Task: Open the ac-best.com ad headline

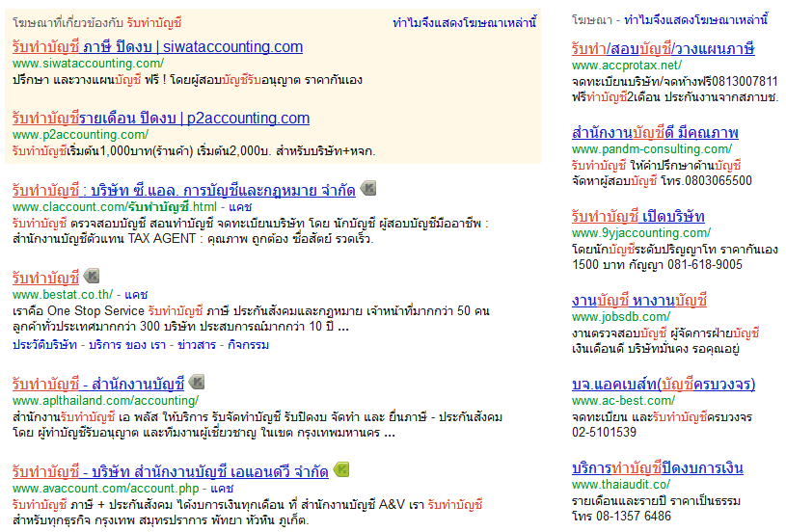Action: coord(664,385)
